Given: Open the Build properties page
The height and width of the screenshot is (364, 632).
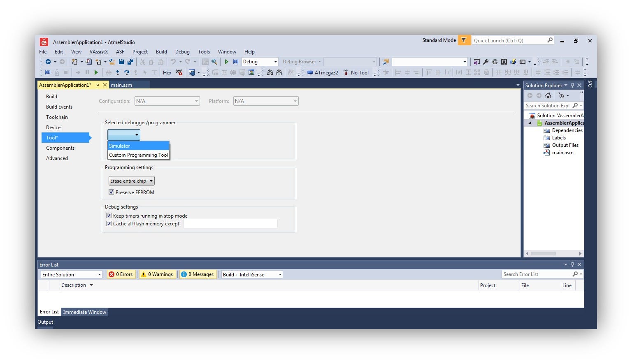Looking at the screenshot, I should click(52, 97).
